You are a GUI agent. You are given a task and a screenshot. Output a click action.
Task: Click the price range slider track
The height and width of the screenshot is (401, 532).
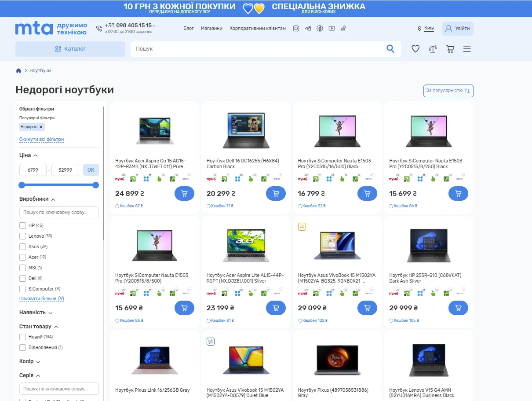(x=59, y=185)
